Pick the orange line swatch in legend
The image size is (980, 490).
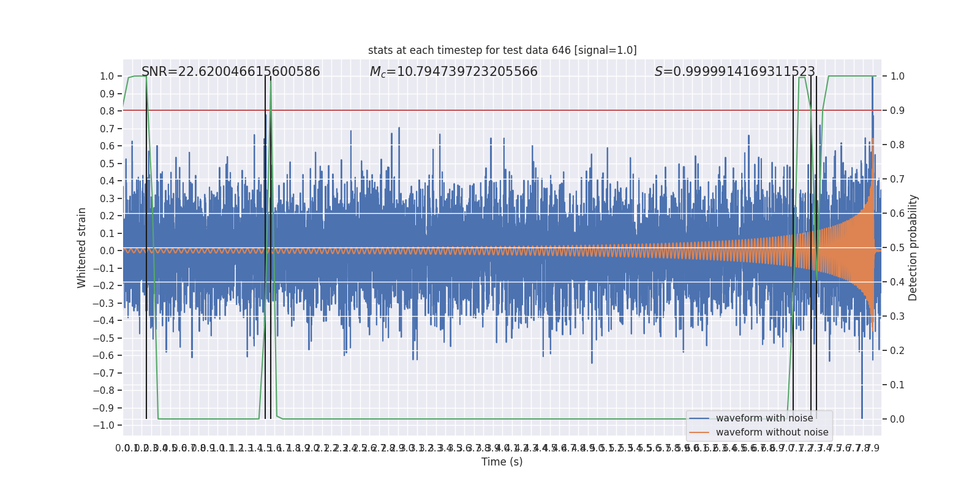point(699,432)
